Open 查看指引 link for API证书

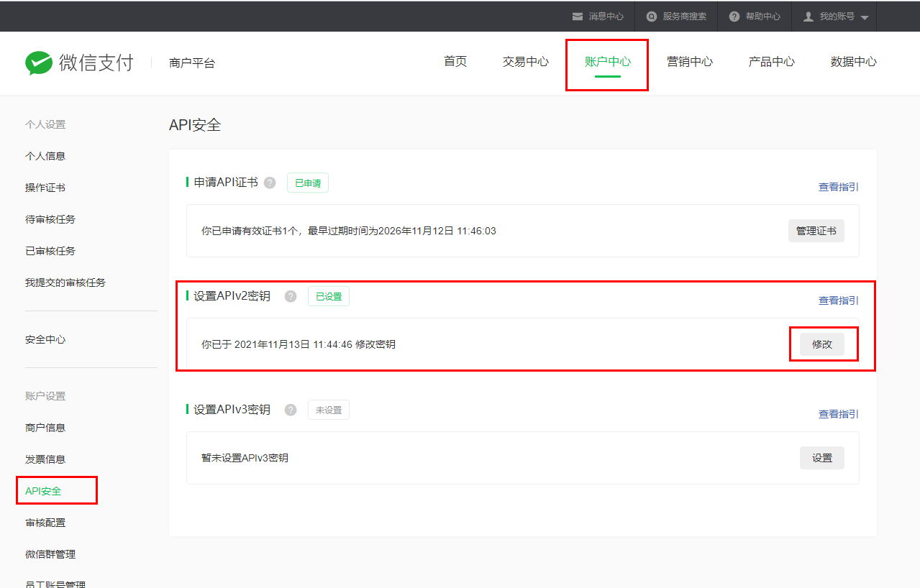(x=839, y=187)
